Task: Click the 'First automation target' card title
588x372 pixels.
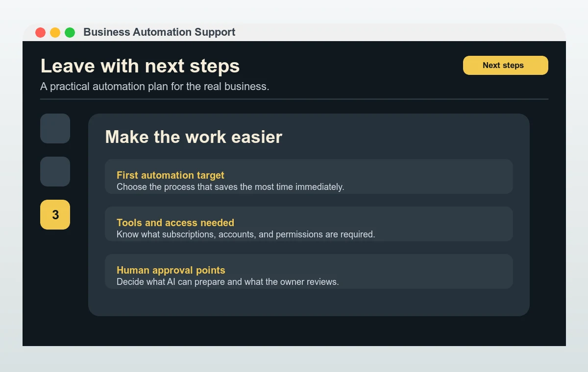Action: [171, 175]
